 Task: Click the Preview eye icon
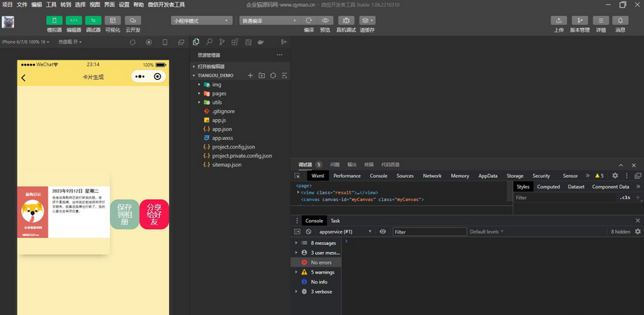325,20
